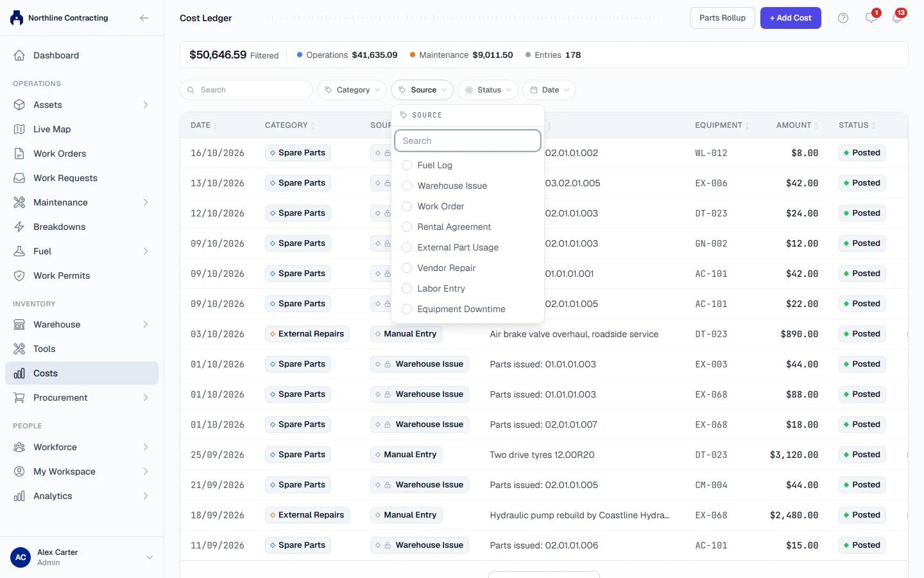Click the Maintenance wrench icon
Screen dimensions: 924x578
(x=19, y=202)
